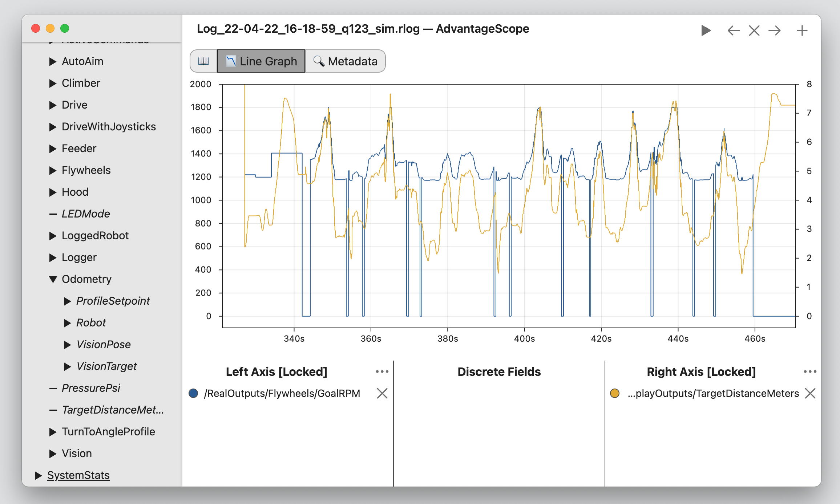Image resolution: width=840 pixels, height=504 pixels.
Task: Click the Left Axis [Locked] header
Action: click(x=276, y=372)
